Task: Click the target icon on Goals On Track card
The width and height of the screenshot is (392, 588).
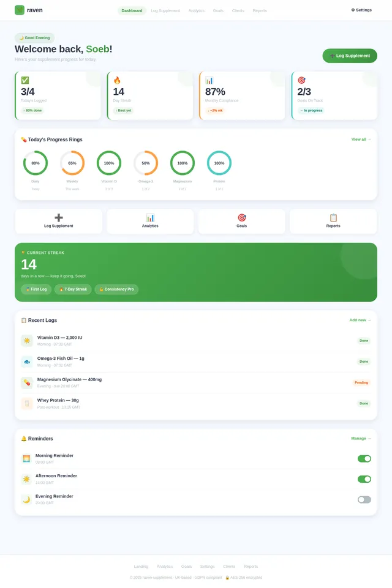Action: pyautogui.click(x=301, y=80)
